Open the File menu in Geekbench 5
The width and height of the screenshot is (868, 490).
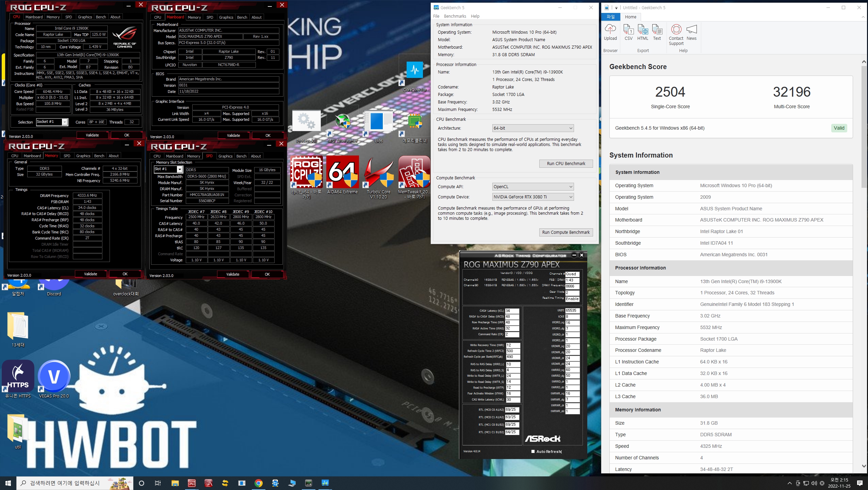click(x=436, y=16)
